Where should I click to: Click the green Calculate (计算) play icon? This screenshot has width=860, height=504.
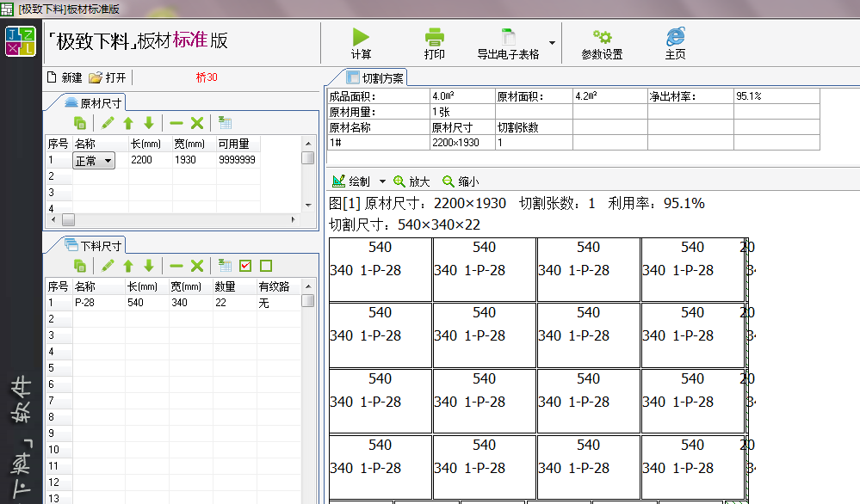[x=361, y=37]
